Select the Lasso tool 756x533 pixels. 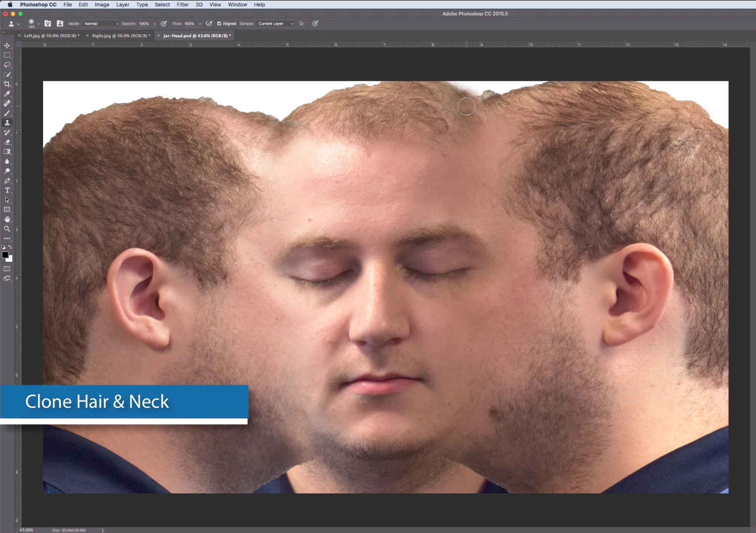click(7, 65)
